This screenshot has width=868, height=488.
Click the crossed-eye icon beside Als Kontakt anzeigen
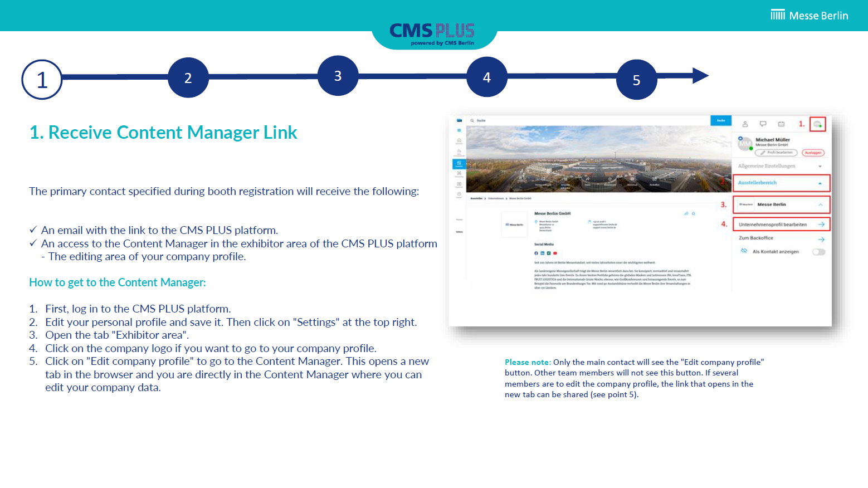point(744,251)
